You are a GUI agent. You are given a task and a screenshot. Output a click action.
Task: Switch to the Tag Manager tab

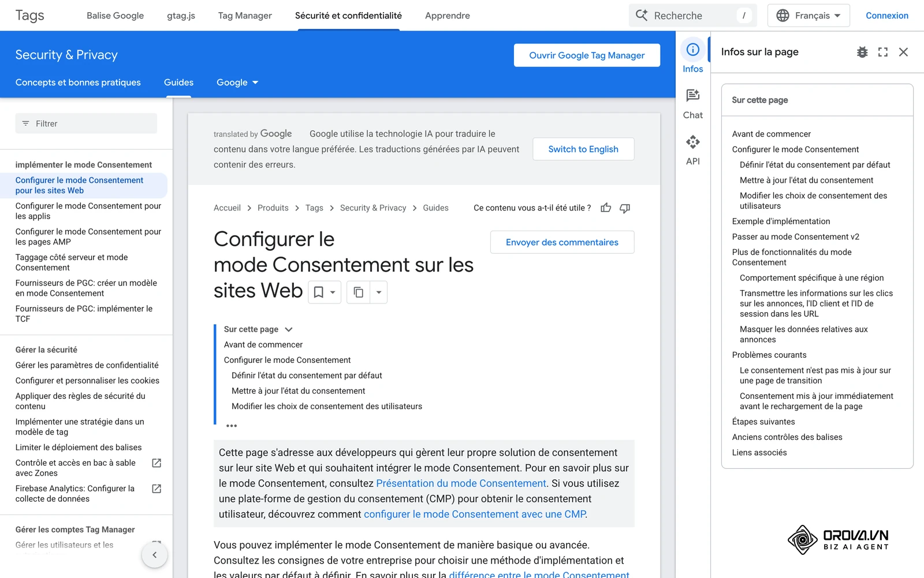(245, 16)
